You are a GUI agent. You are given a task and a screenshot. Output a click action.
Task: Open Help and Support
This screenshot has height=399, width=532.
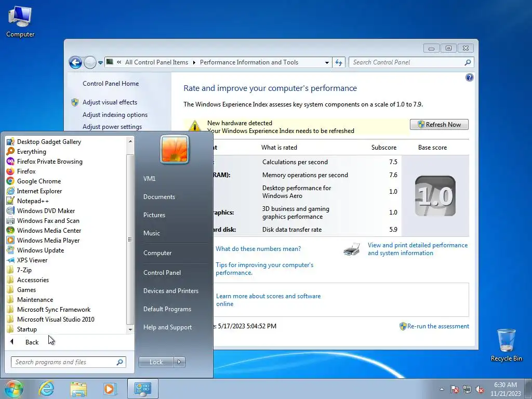(x=167, y=327)
